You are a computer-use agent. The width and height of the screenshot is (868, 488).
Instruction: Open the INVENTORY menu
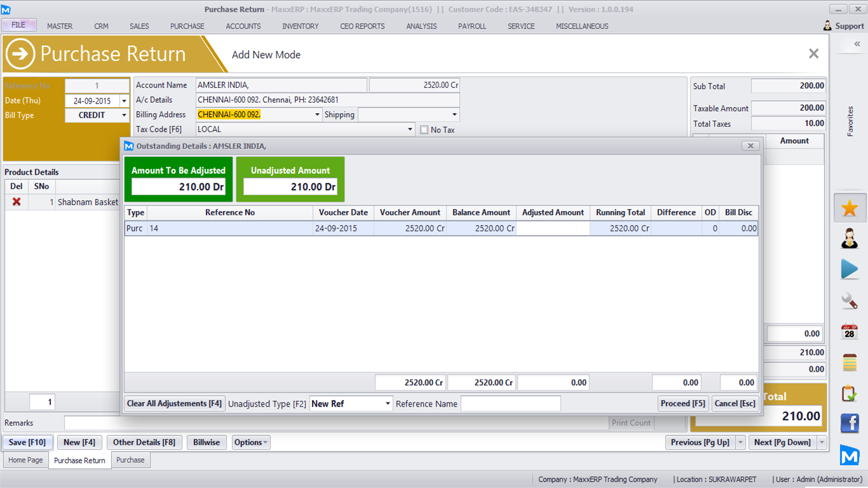coord(301,26)
